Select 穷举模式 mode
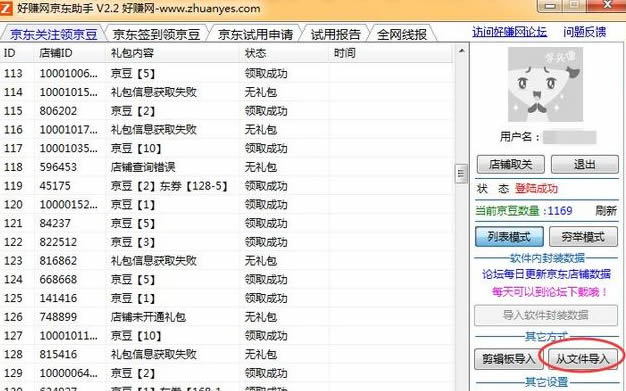Viewport: 626px width, 391px height. tap(583, 237)
